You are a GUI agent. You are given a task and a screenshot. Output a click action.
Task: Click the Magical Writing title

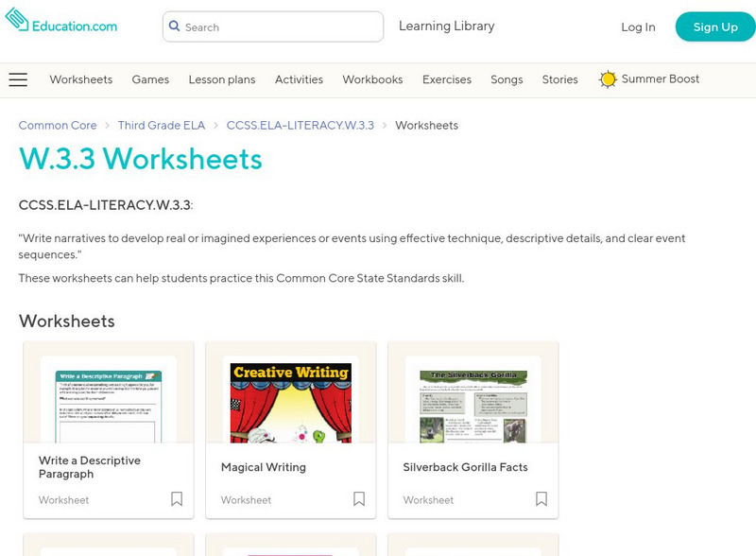tap(264, 467)
